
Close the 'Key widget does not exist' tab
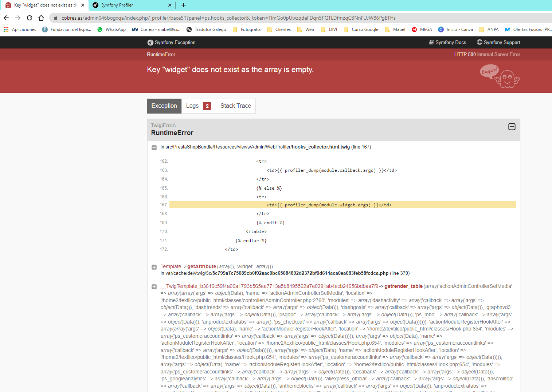click(x=83, y=5)
